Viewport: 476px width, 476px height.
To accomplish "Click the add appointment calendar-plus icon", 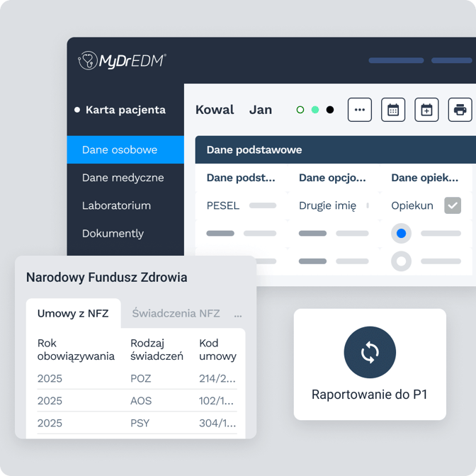I will click(426, 110).
